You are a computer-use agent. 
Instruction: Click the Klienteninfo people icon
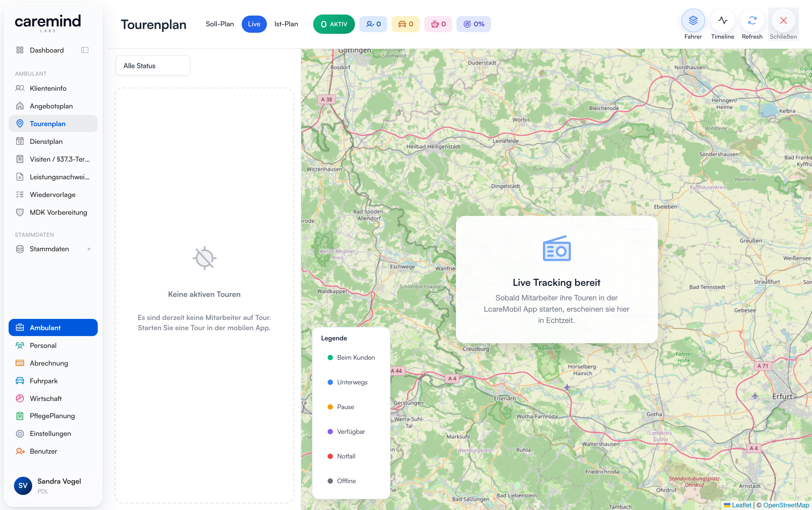[20, 88]
